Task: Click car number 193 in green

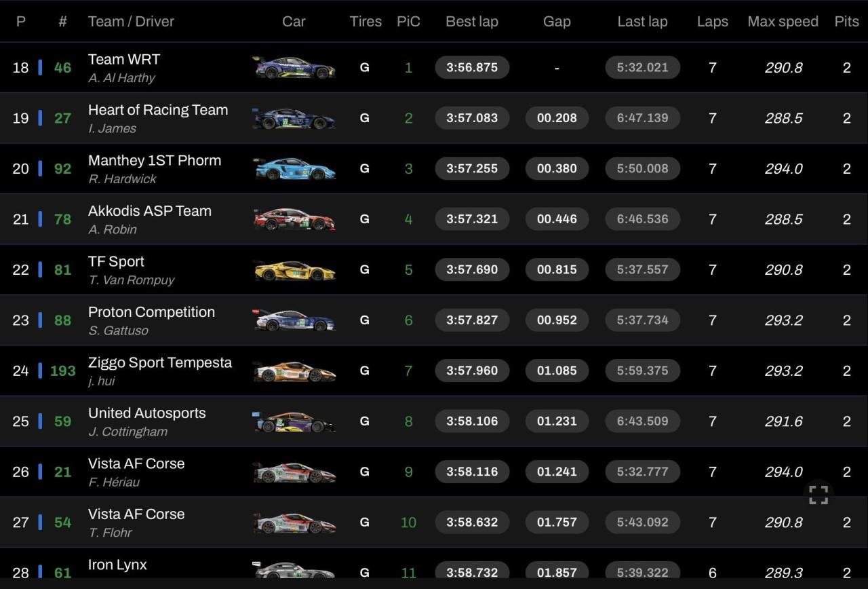Action: pyautogui.click(x=62, y=371)
